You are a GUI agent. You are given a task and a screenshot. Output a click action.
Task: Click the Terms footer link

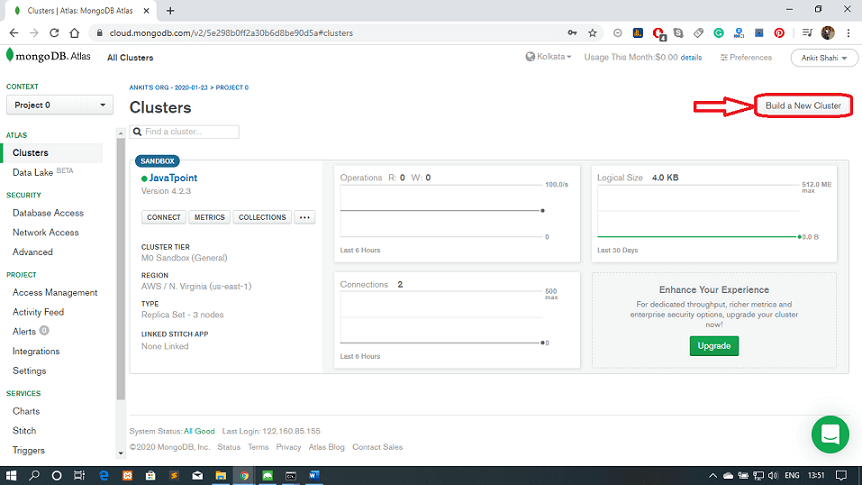pos(258,447)
